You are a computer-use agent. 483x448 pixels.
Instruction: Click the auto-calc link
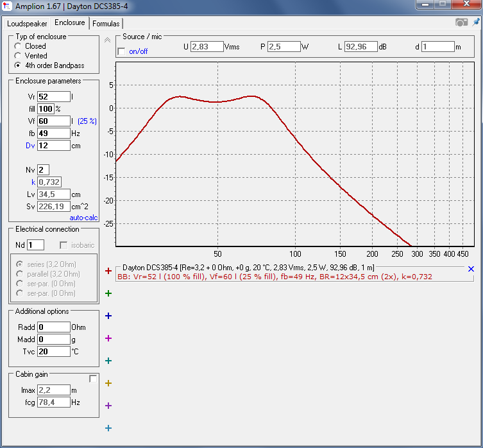point(83,218)
